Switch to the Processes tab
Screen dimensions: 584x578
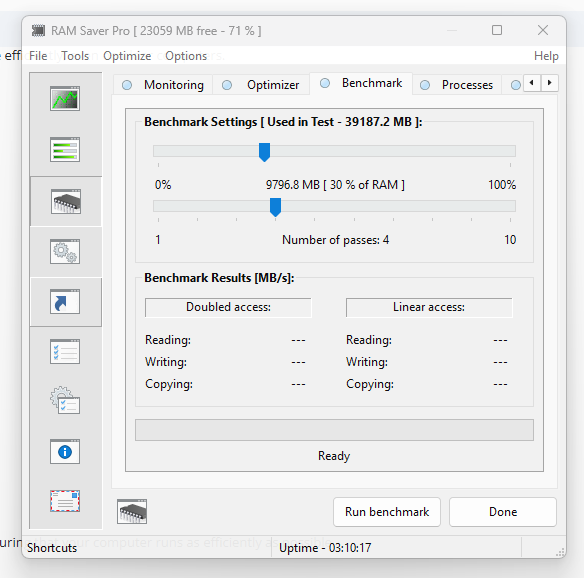[x=457, y=85]
